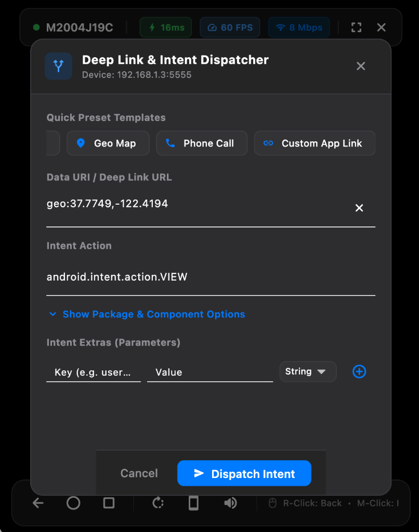The image size is (419, 532).
Task: Click the device power/screen icon
Action: tap(193, 503)
